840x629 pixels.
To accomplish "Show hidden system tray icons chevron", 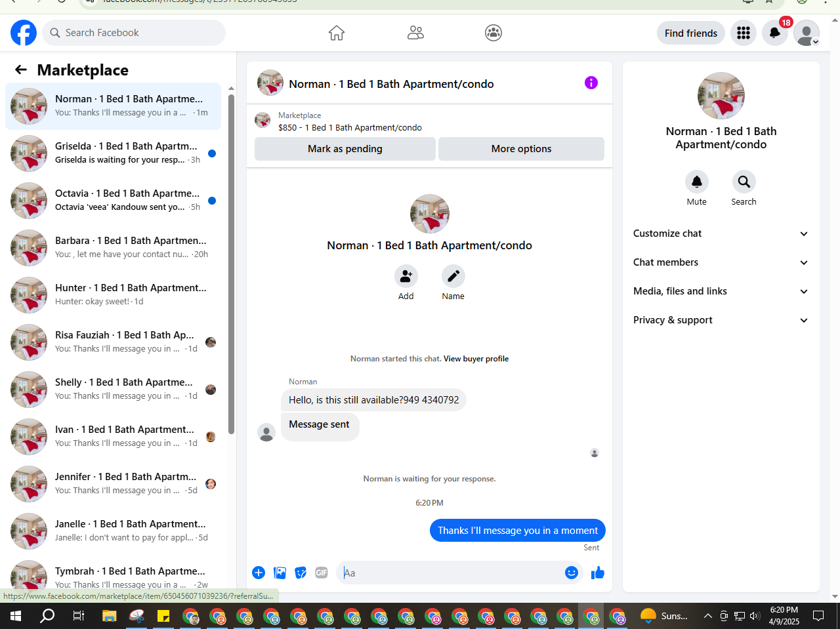I will pos(707,616).
